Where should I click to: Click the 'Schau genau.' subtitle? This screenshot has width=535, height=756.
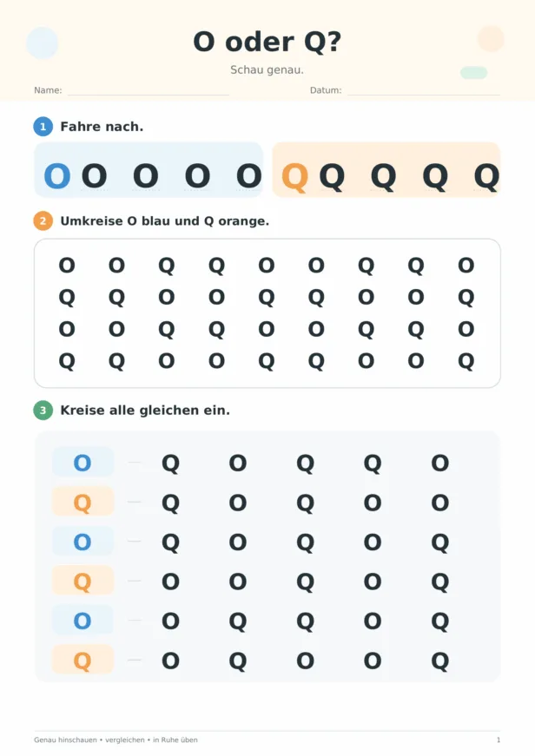tap(267, 70)
